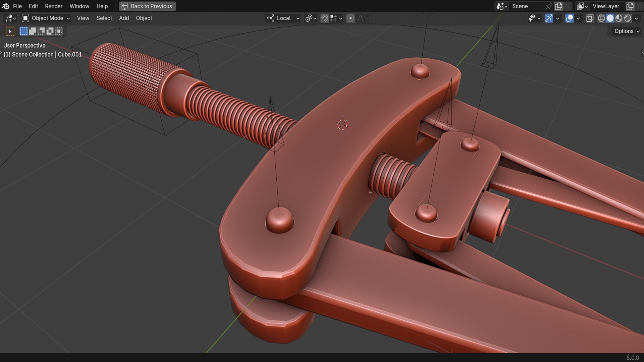Toggle snapping with the magnet icon
The height and width of the screenshot is (362, 644).
point(324,18)
